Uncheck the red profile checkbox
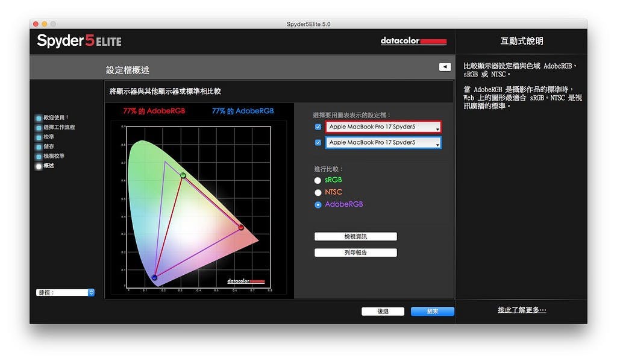617x364 pixels. pyautogui.click(x=318, y=127)
